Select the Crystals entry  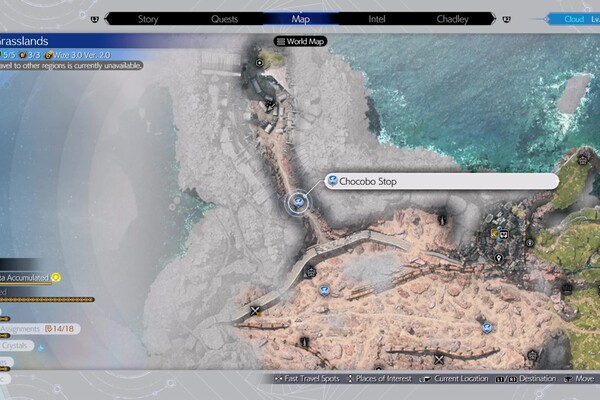16,346
